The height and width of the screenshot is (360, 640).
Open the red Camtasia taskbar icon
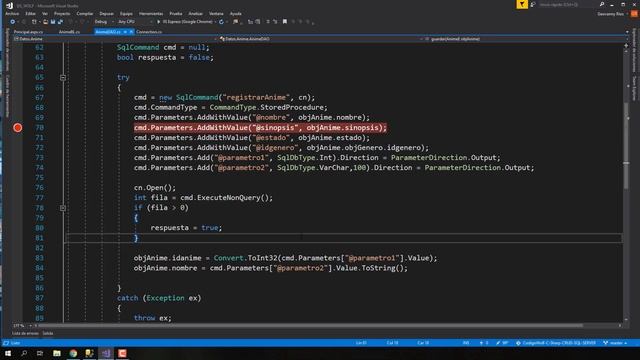coord(122,353)
